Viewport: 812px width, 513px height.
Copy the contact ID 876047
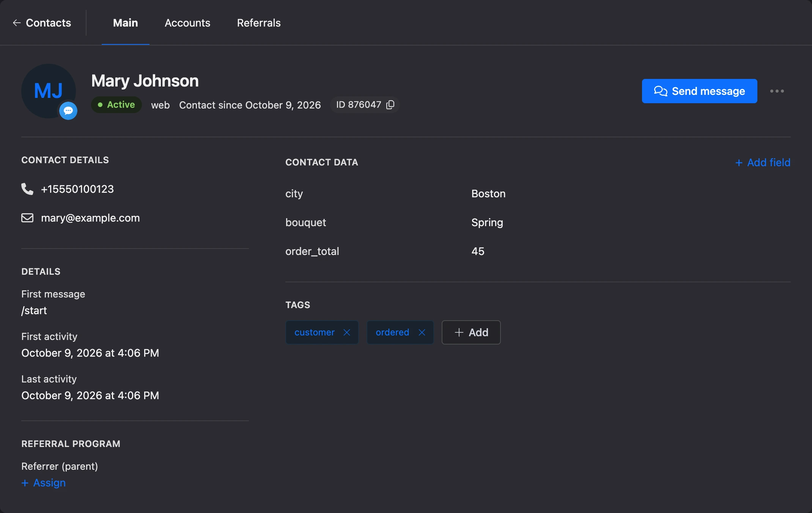coord(390,105)
